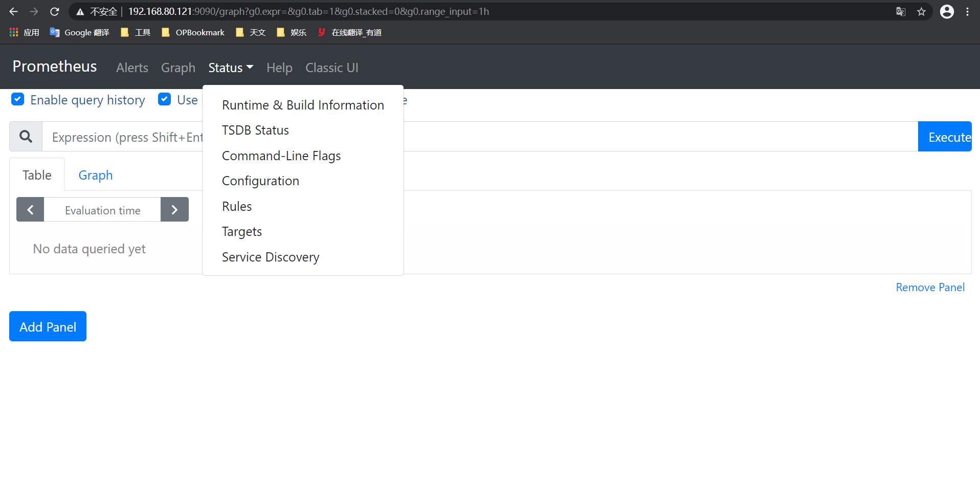This screenshot has height=502, width=980.
Task: Open the Apps grid bookmark
Action: 24,32
